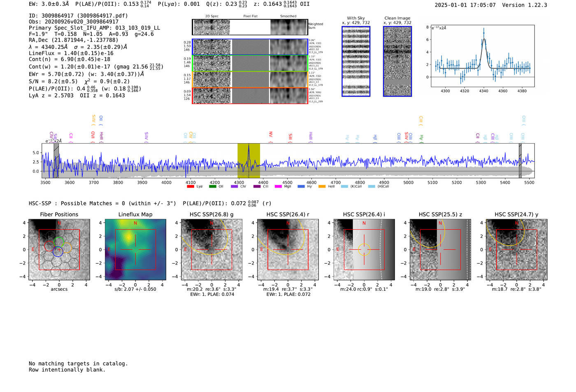Select the HSC SSP(26.4) i cutout
This screenshot has height=392, width=576.
[364, 250]
